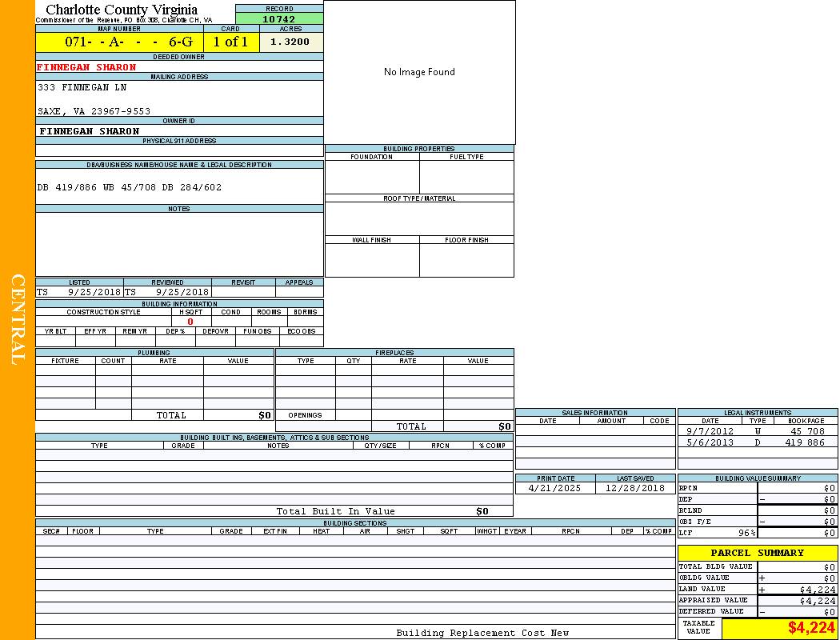The width and height of the screenshot is (840, 640).
Task: Select the empty Roof Type/Material box
Action: [x=419, y=218]
